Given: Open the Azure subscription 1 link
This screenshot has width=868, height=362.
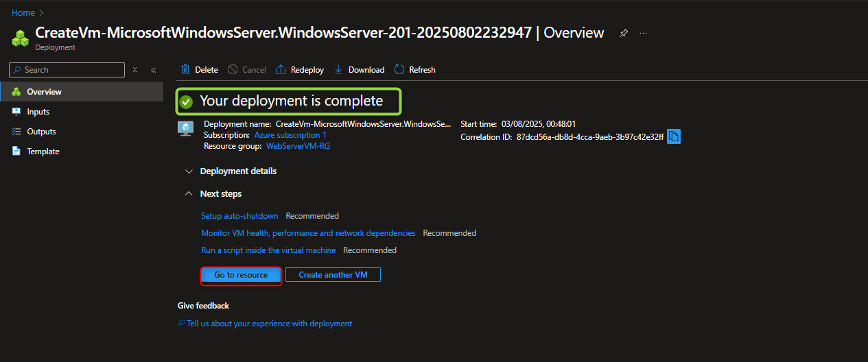Looking at the screenshot, I should click(290, 135).
